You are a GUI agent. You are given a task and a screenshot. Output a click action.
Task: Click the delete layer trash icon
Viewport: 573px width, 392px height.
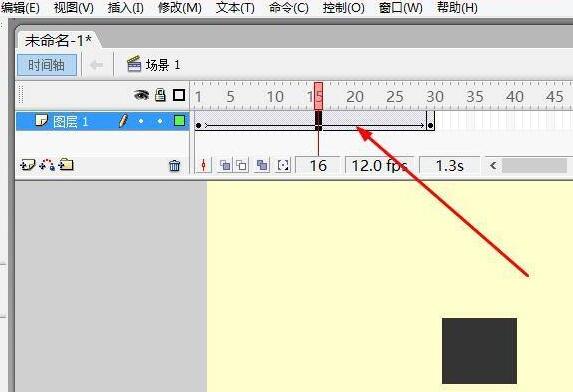click(x=175, y=166)
